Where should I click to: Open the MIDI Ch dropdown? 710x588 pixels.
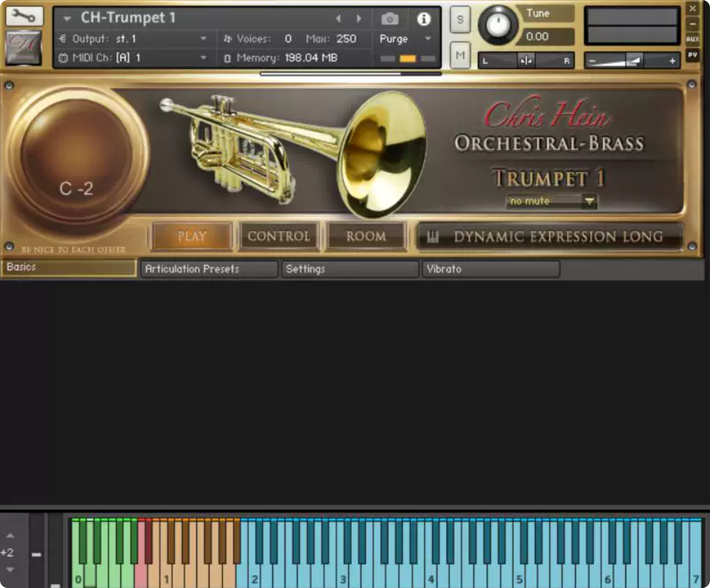coord(203,58)
